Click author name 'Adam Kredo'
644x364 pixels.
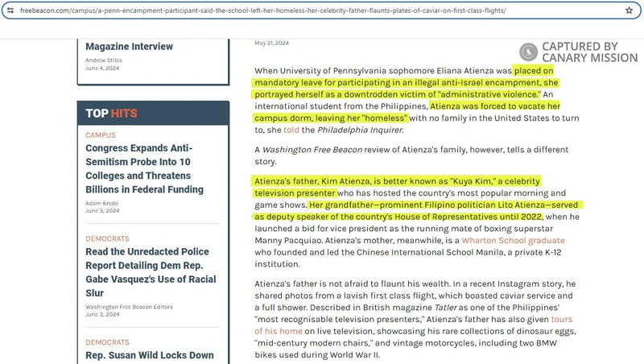tap(102, 203)
